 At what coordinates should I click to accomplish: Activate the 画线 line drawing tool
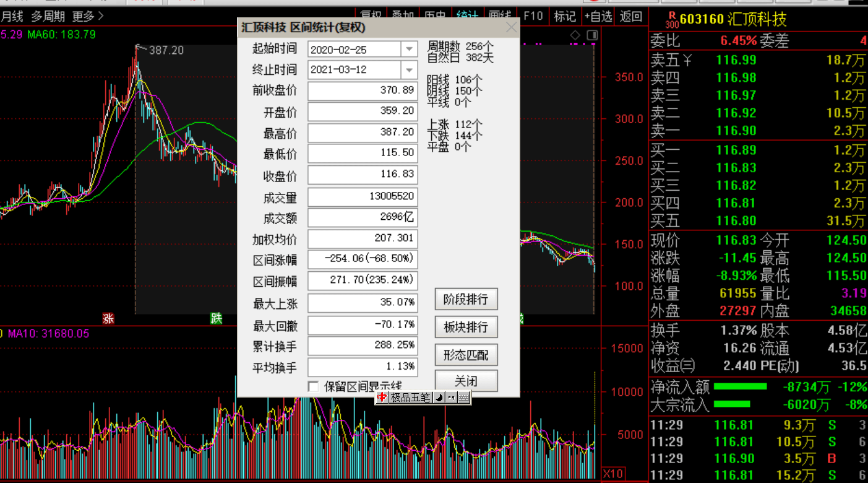(501, 16)
